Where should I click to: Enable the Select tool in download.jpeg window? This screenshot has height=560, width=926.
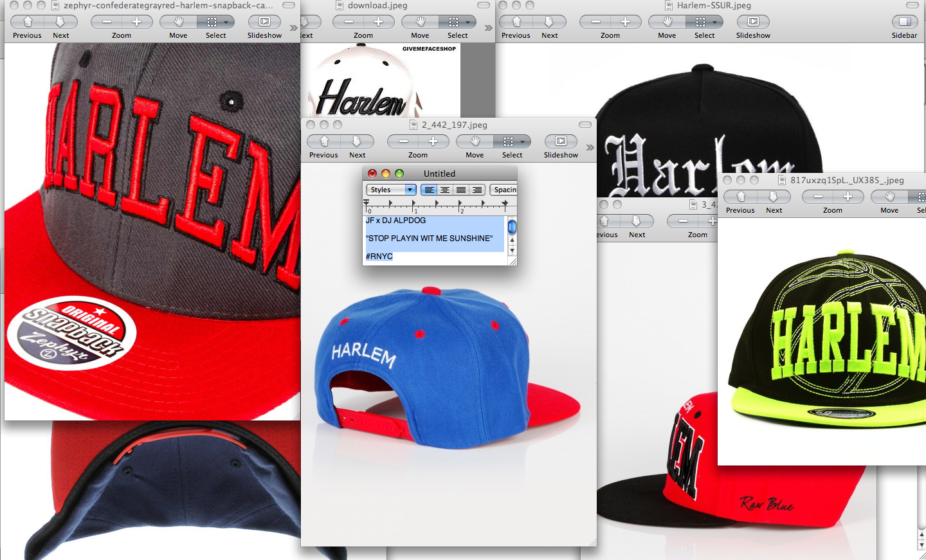(x=453, y=22)
